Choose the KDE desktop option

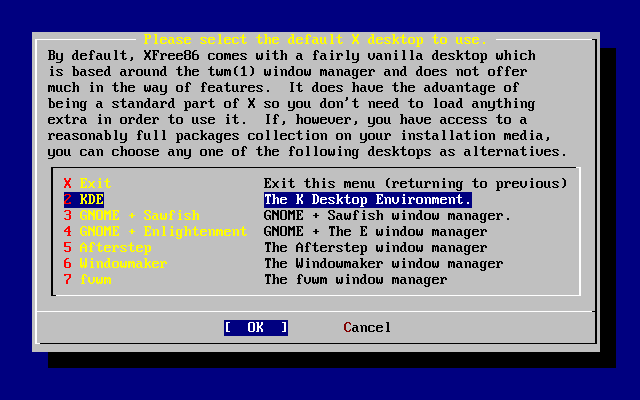pyautogui.click(x=92, y=200)
